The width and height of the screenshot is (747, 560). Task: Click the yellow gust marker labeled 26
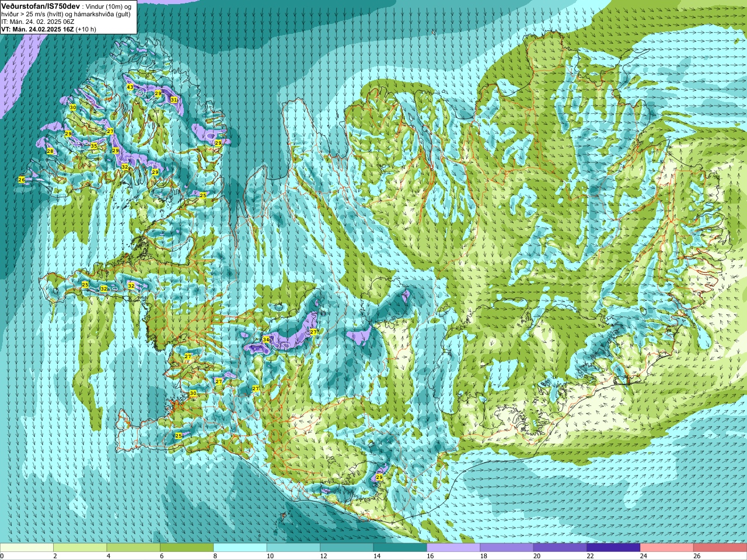pos(22,180)
